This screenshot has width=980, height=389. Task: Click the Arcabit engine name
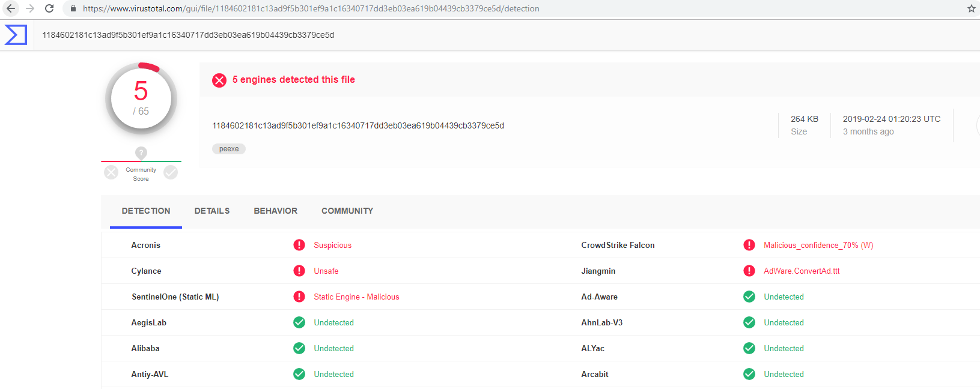pos(595,374)
